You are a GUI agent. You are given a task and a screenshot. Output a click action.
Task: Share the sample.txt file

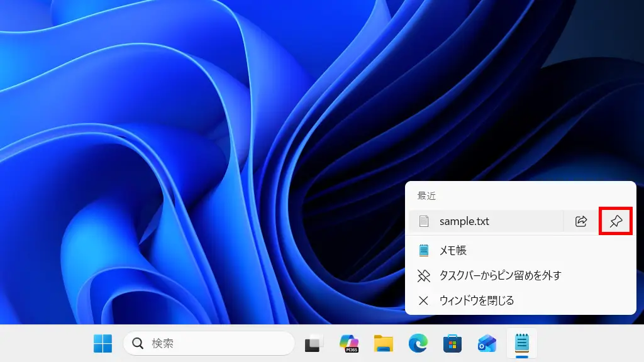(581, 221)
